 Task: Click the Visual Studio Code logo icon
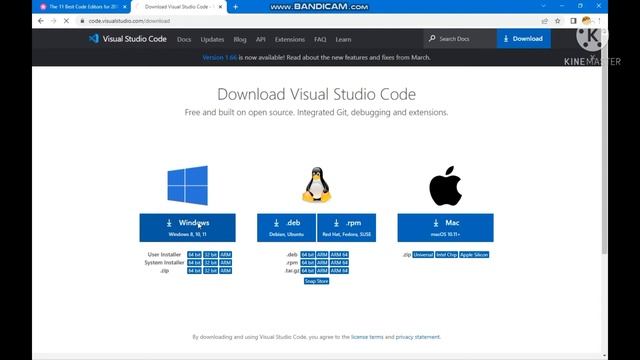click(x=94, y=39)
